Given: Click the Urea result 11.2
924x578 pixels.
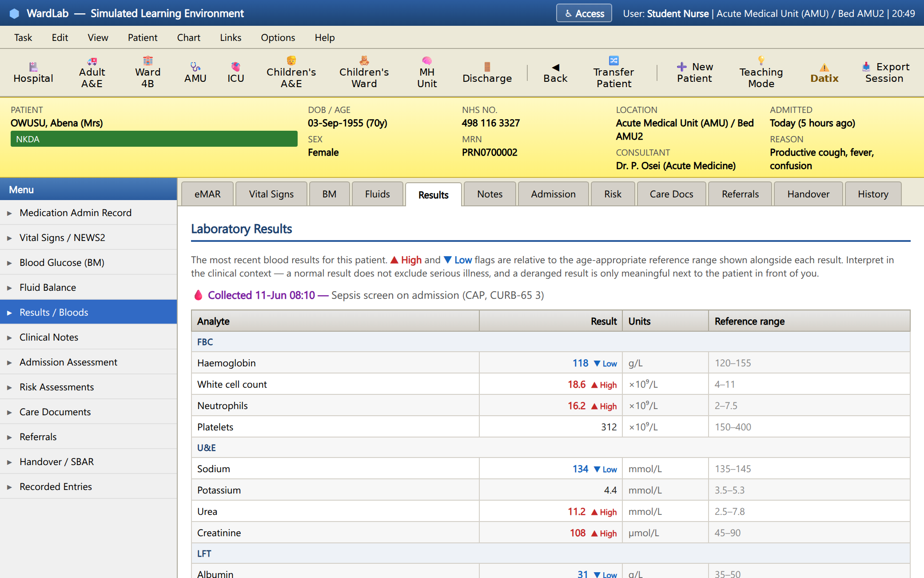Looking at the screenshot, I should 577,512.
